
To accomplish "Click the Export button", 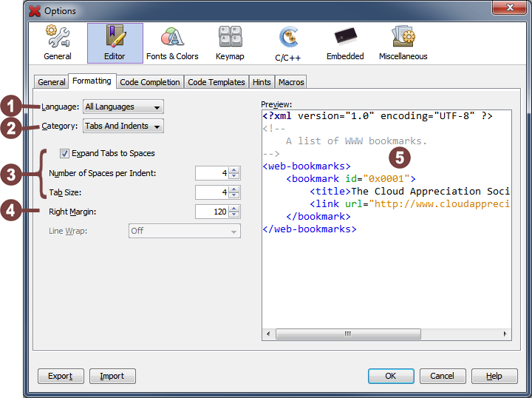I will point(60,376).
